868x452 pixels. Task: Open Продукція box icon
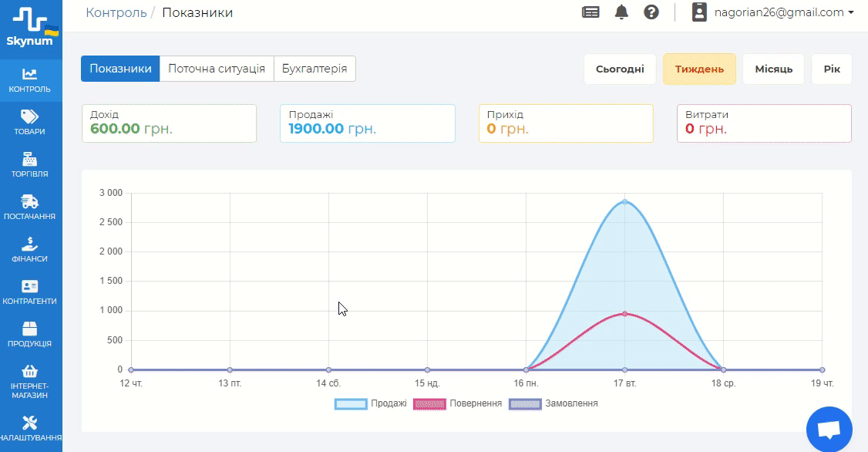tap(30, 329)
